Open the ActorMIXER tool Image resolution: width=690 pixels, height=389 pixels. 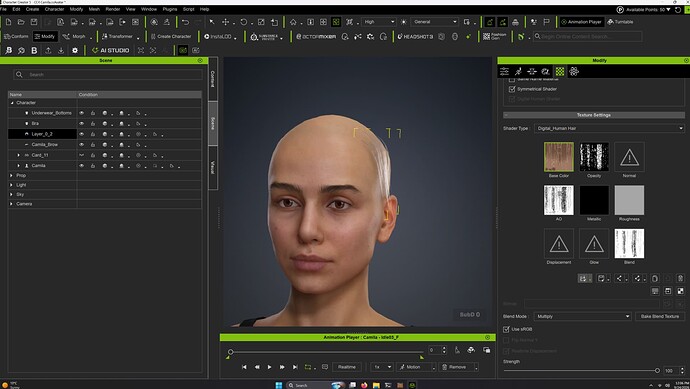pyautogui.click(x=316, y=37)
